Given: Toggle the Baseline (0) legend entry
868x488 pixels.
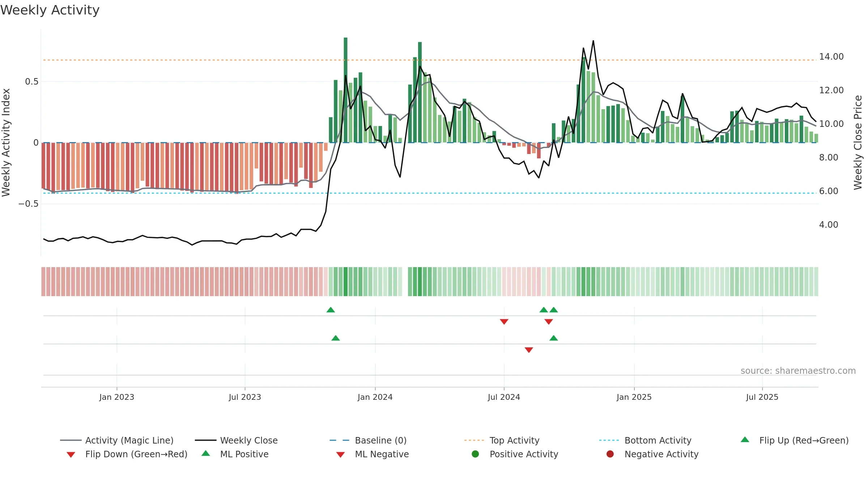Looking at the screenshot, I should 368,440.
